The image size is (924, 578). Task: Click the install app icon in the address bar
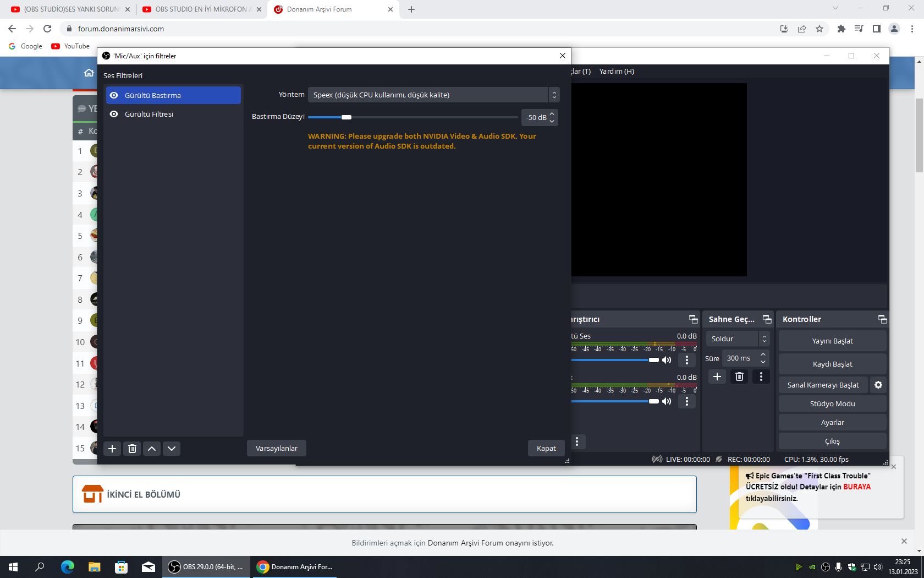click(x=784, y=29)
